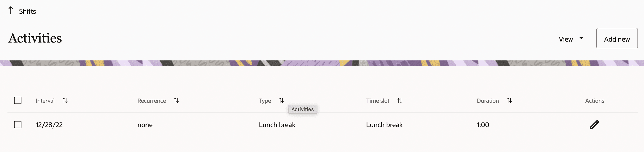Sort the Type column via its sort icon
Screen dimensions: 644x152
click(x=281, y=101)
